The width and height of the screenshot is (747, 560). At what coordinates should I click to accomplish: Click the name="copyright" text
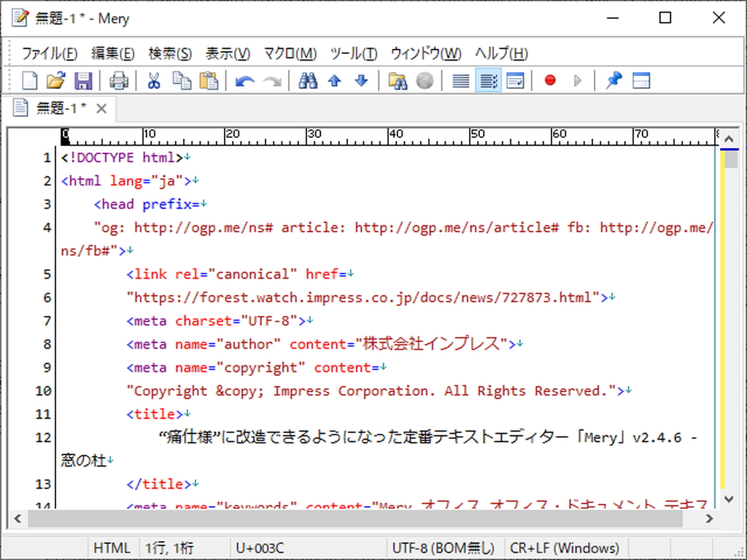click(241, 367)
